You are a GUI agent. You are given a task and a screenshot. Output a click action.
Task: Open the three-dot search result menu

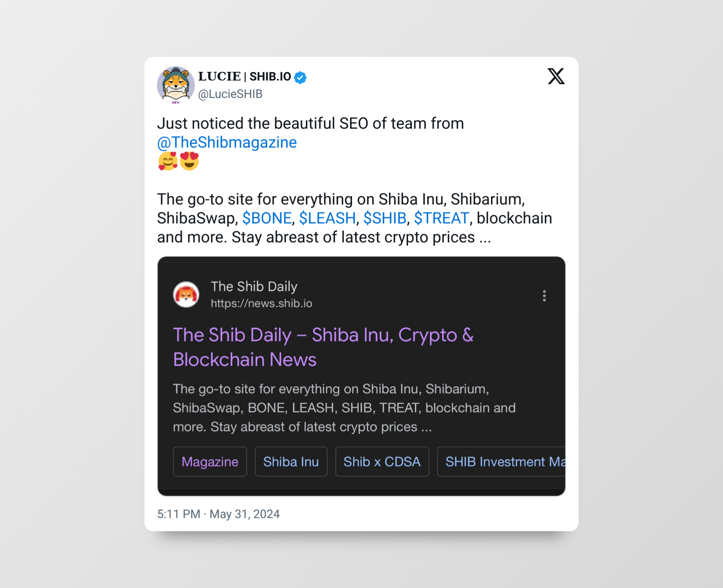coord(544,296)
